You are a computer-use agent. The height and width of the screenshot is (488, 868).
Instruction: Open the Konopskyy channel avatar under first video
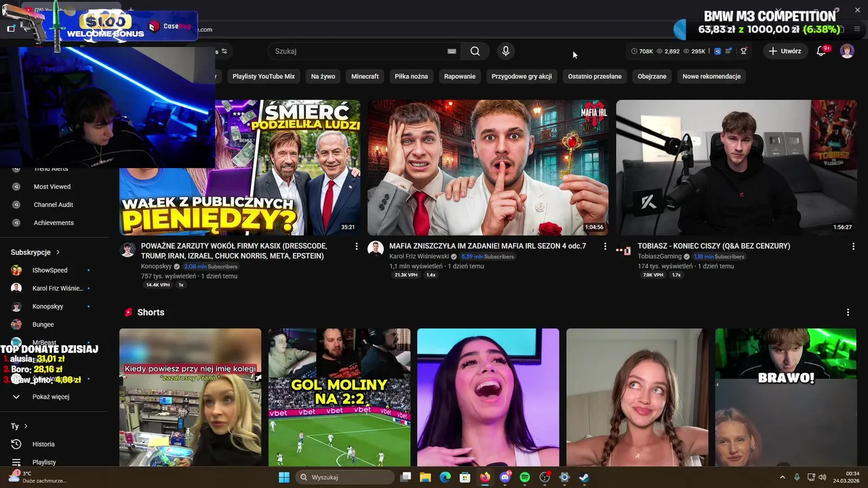point(127,249)
